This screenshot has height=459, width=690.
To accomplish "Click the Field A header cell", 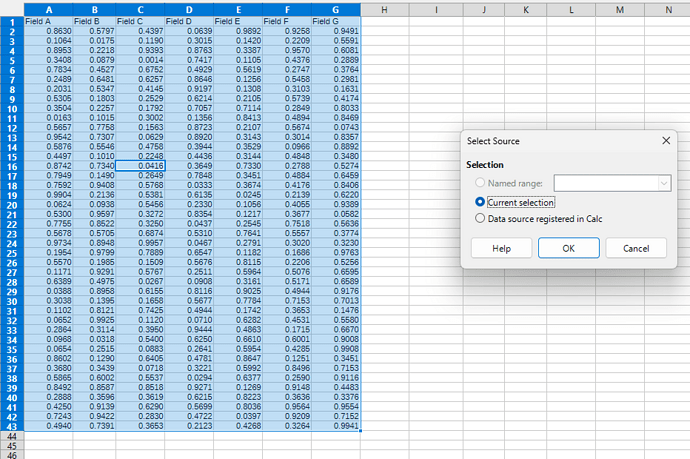I will tap(48, 21).
